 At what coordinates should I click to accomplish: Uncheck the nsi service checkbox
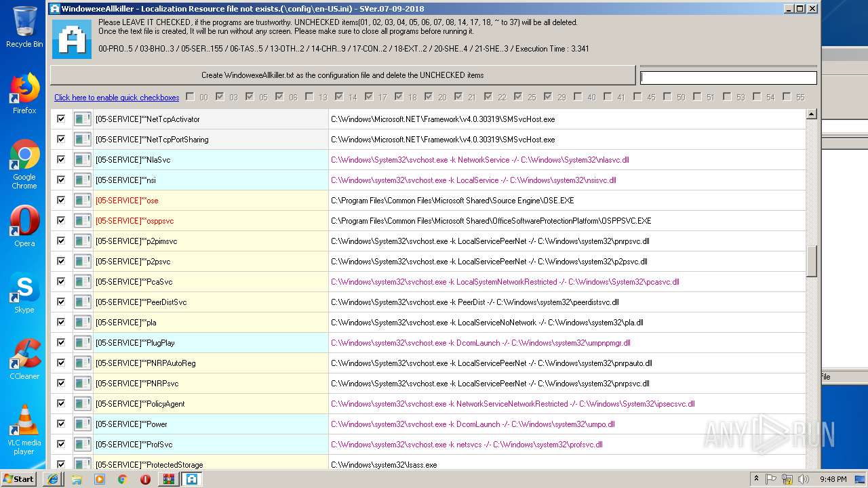[x=61, y=180]
